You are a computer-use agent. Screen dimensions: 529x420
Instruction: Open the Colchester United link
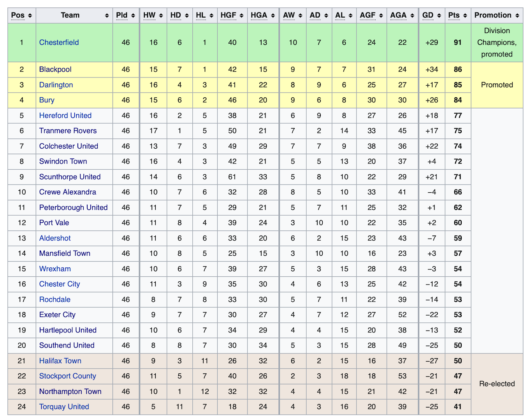click(69, 146)
